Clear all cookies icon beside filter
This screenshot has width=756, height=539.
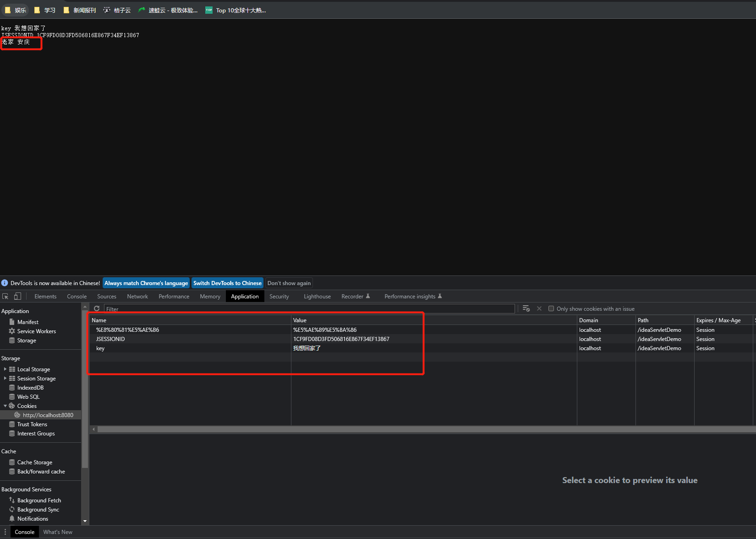click(526, 308)
